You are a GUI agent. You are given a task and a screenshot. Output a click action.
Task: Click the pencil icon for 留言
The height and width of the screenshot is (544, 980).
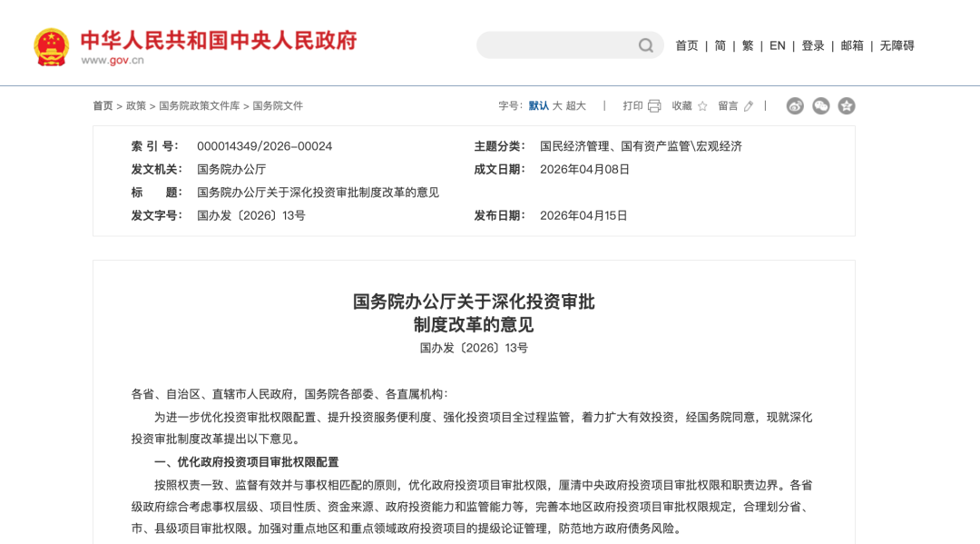(749, 106)
